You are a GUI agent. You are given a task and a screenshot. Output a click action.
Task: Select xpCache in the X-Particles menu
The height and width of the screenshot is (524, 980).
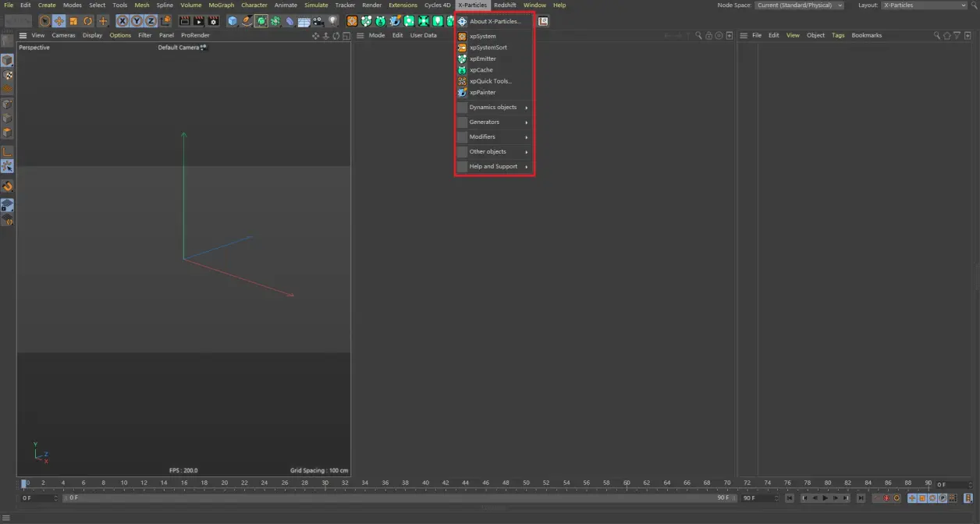479,69
